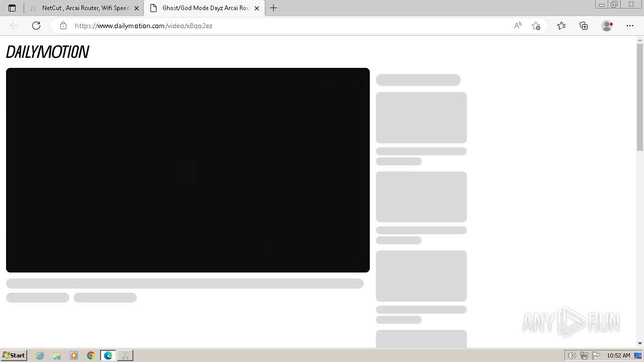Add this page to favorites
The image size is (644, 362).
click(536, 26)
